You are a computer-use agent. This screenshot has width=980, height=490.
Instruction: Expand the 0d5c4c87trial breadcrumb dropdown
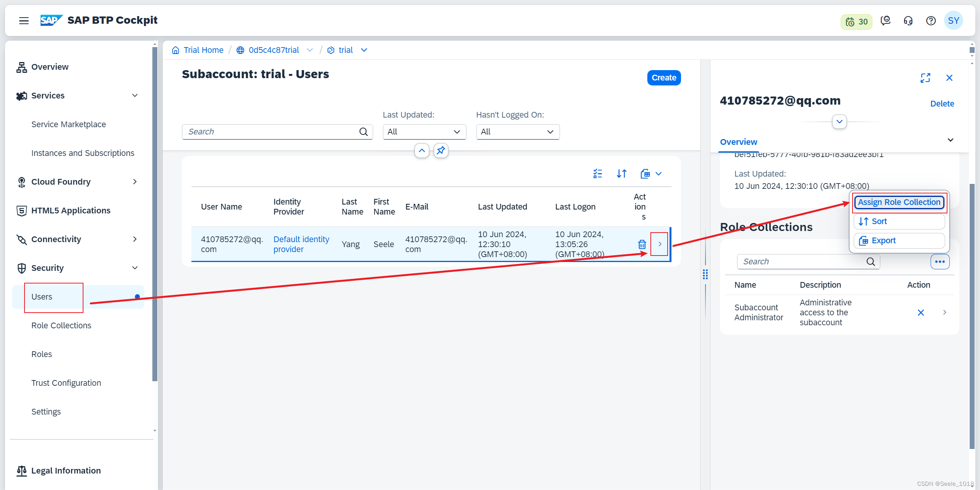(310, 50)
